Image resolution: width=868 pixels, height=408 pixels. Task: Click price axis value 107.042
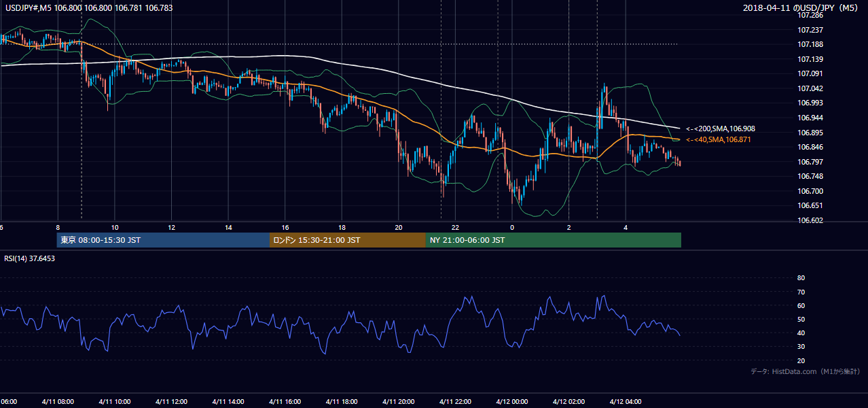810,88
